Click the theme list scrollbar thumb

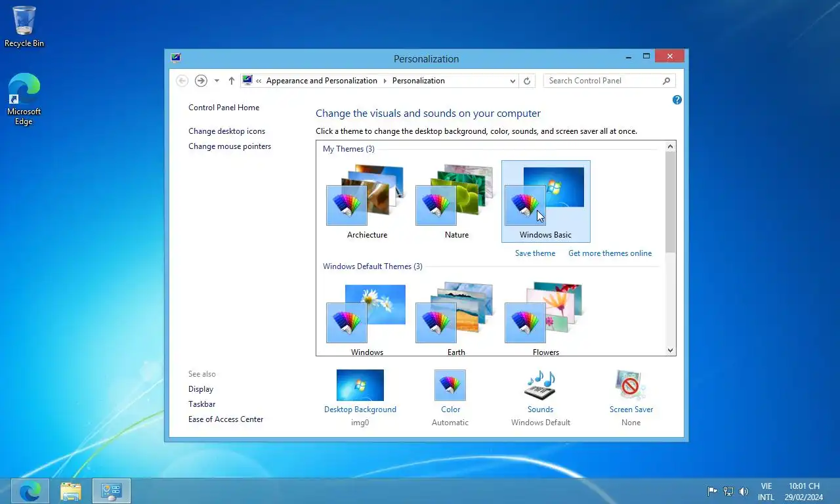[671, 202]
